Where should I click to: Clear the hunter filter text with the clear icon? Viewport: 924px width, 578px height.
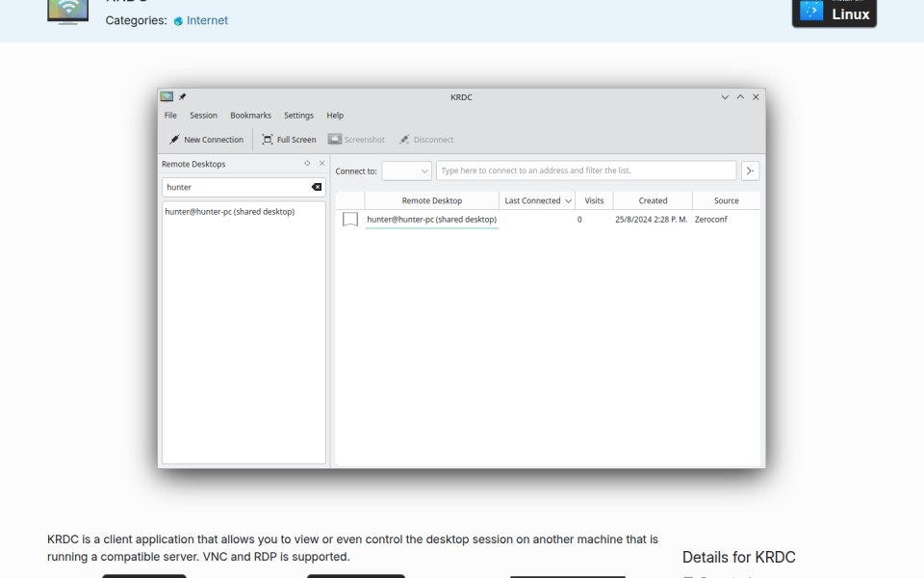[x=317, y=187]
